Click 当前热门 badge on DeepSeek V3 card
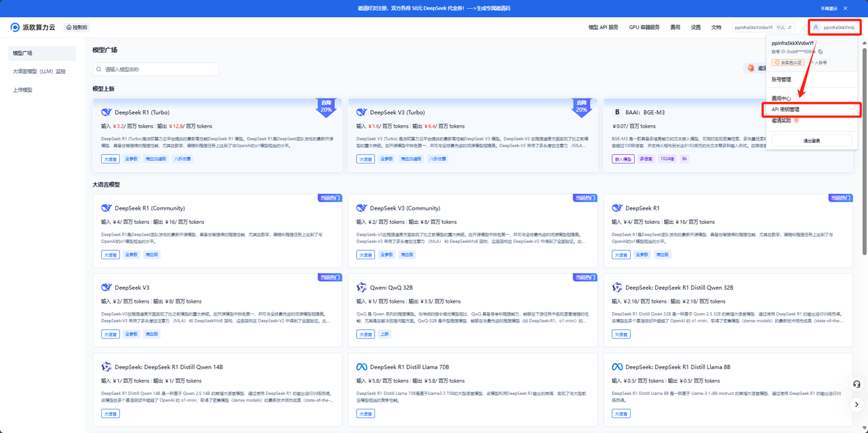 [x=330, y=277]
